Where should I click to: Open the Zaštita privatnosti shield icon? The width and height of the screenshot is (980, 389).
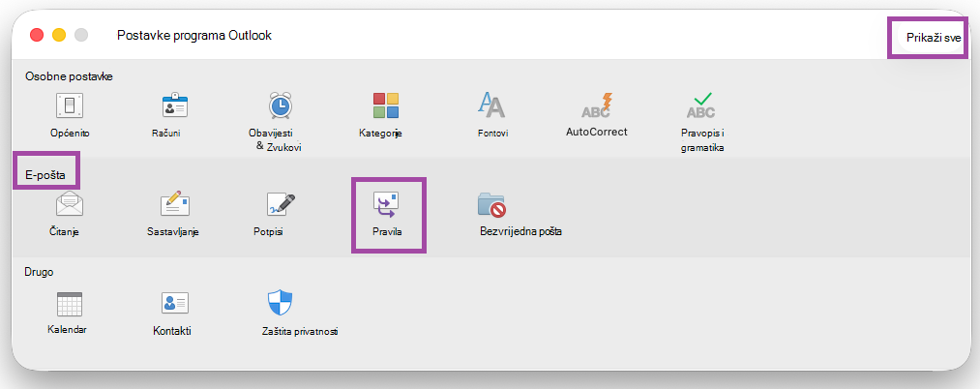[x=280, y=303]
